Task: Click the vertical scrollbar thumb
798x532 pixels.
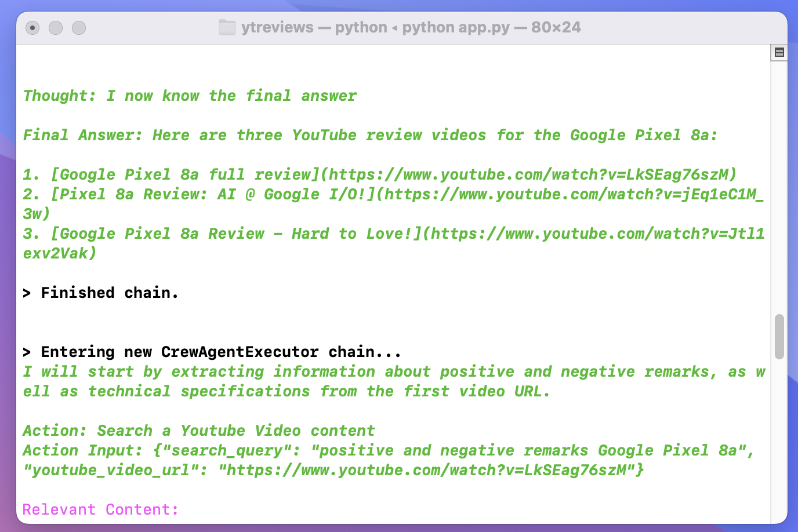Action: click(x=779, y=337)
